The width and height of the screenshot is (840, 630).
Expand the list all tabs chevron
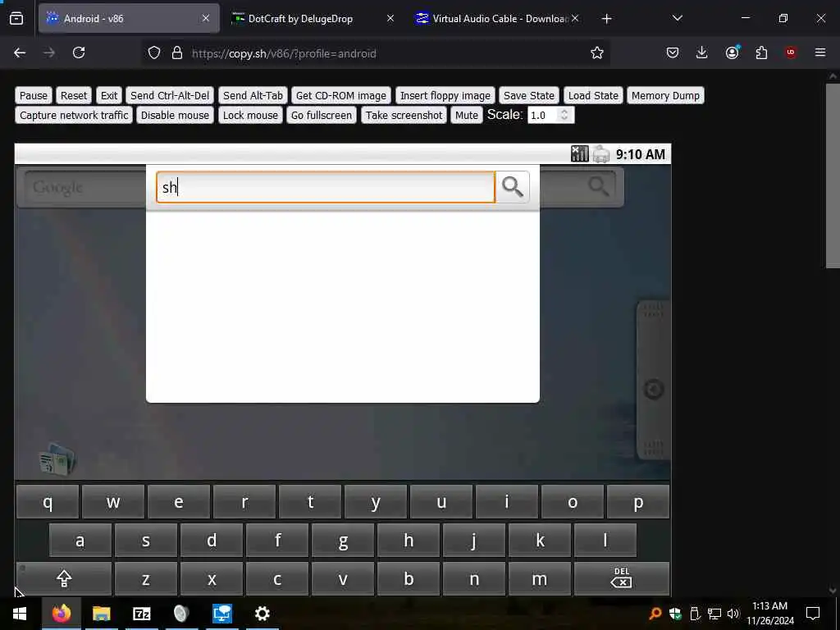coord(677,19)
